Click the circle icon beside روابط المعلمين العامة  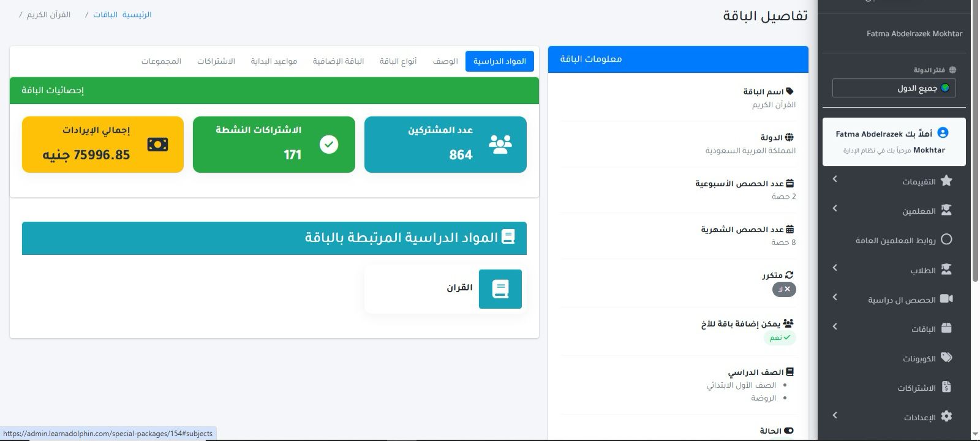946,239
